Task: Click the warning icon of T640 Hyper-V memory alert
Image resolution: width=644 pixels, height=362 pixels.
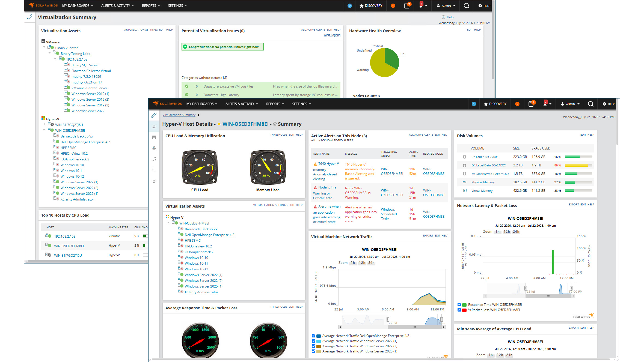Action: tap(315, 164)
